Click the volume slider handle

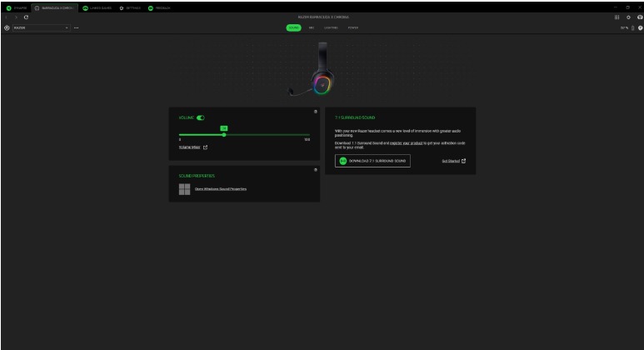click(224, 135)
